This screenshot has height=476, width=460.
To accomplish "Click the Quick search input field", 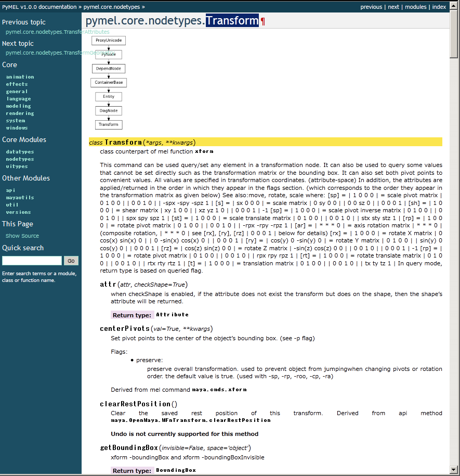I will (32, 261).
